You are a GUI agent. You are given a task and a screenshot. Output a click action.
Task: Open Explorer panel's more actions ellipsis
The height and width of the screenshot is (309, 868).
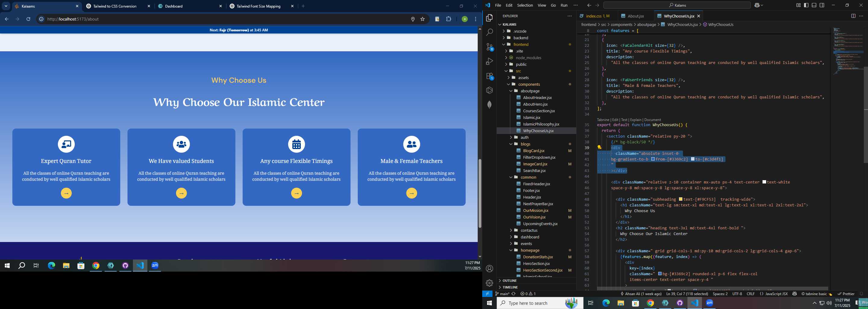click(569, 16)
